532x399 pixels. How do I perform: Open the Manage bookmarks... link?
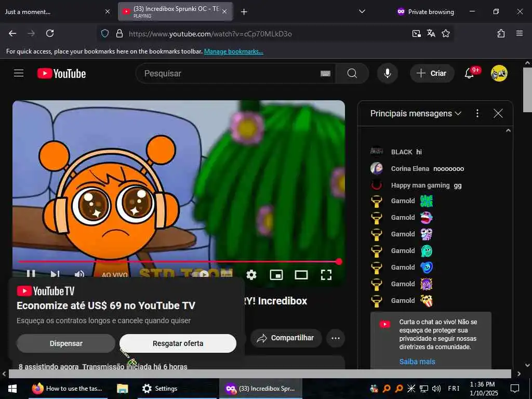233,51
